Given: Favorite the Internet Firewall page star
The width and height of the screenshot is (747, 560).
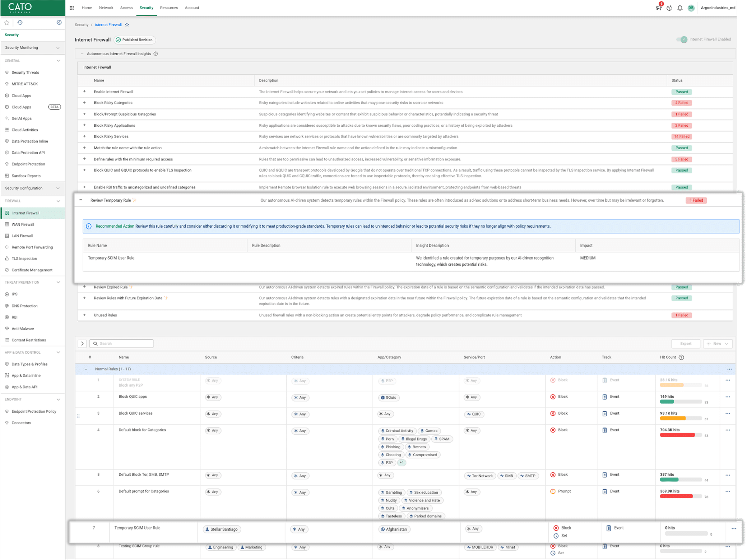Looking at the screenshot, I should click(127, 25).
